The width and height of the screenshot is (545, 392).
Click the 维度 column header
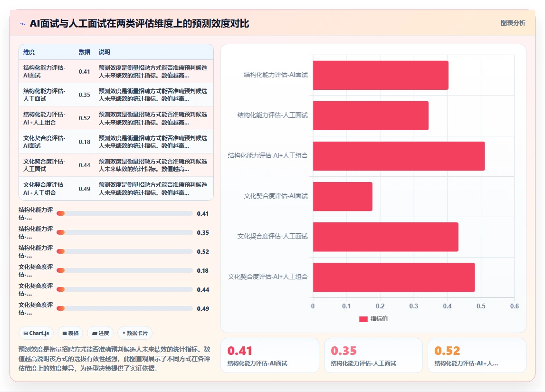[x=29, y=52]
